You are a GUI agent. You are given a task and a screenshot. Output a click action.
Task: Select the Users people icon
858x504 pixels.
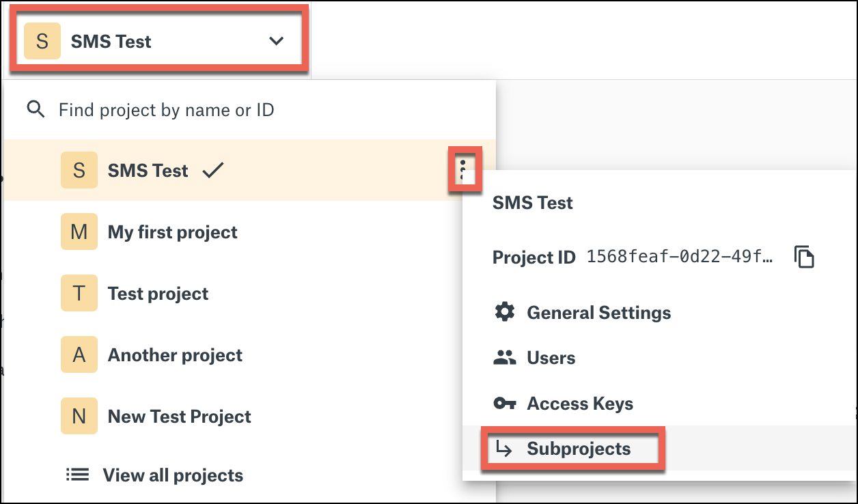[x=506, y=358]
